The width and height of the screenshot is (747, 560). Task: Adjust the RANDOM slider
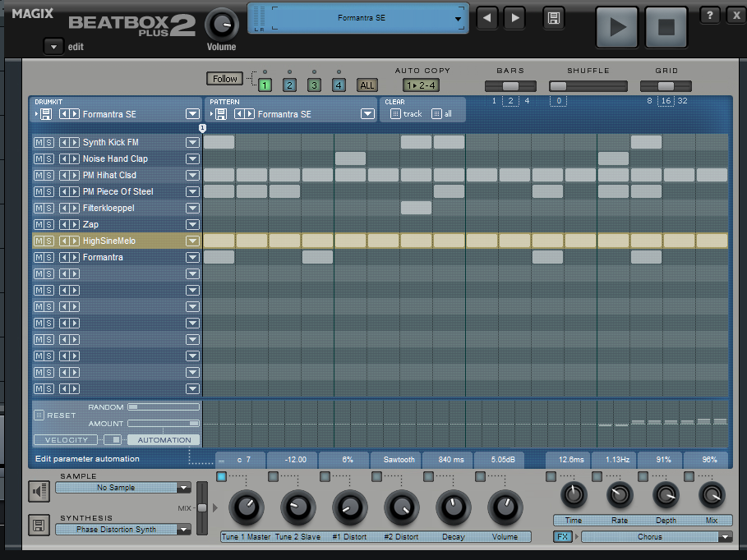(164, 407)
